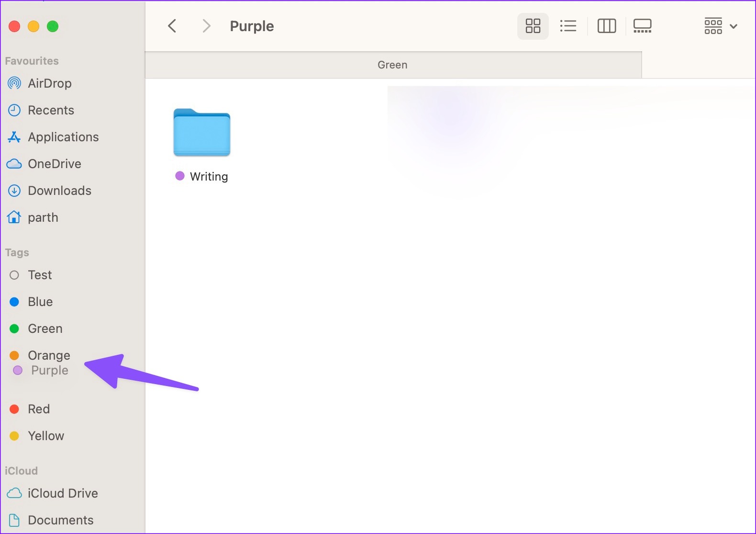Open the parth home folder

coord(43,217)
